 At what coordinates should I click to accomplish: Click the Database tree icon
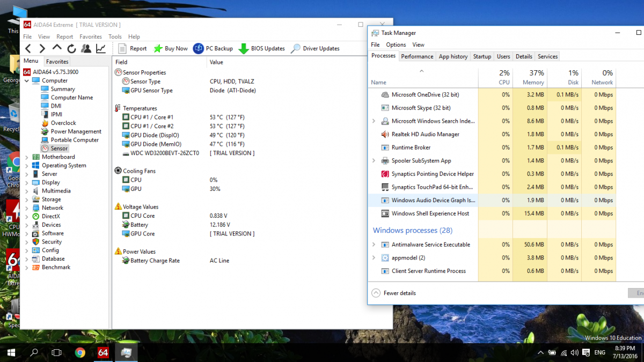36,259
